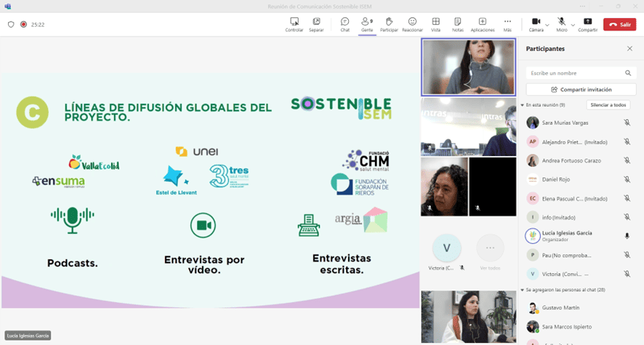644x345 pixels.
Task: Toggle the Micro mute button
Action: (561, 25)
